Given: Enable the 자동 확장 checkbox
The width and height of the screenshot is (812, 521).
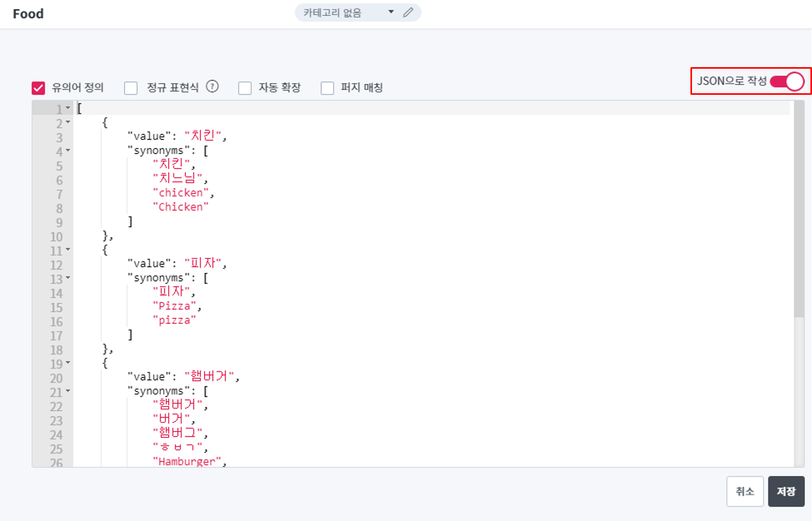Looking at the screenshot, I should coord(245,88).
